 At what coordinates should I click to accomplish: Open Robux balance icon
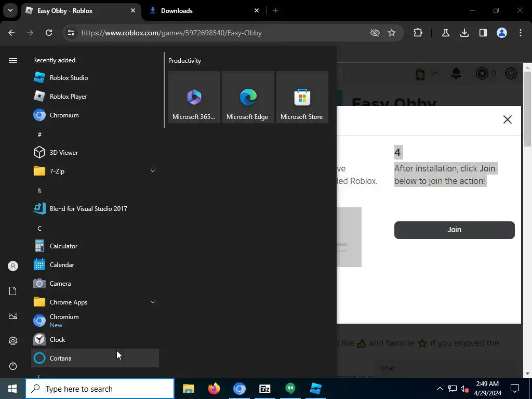click(482, 73)
